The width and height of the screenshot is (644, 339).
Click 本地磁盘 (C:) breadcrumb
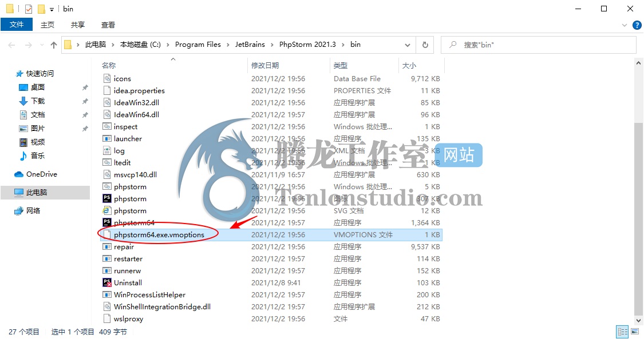tap(140, 45)
